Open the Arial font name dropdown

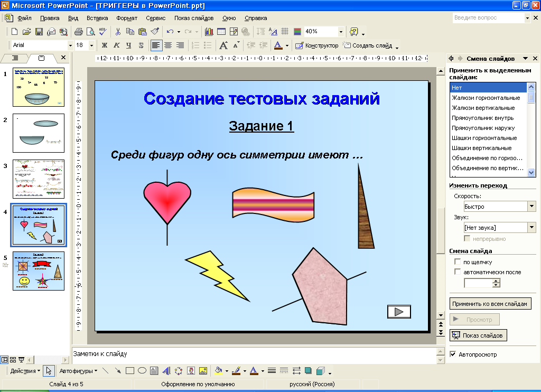coord(70,45)
